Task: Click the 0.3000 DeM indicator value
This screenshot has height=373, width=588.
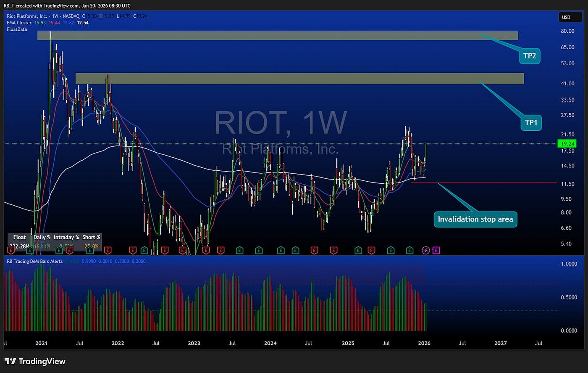Action: [139, 262]
